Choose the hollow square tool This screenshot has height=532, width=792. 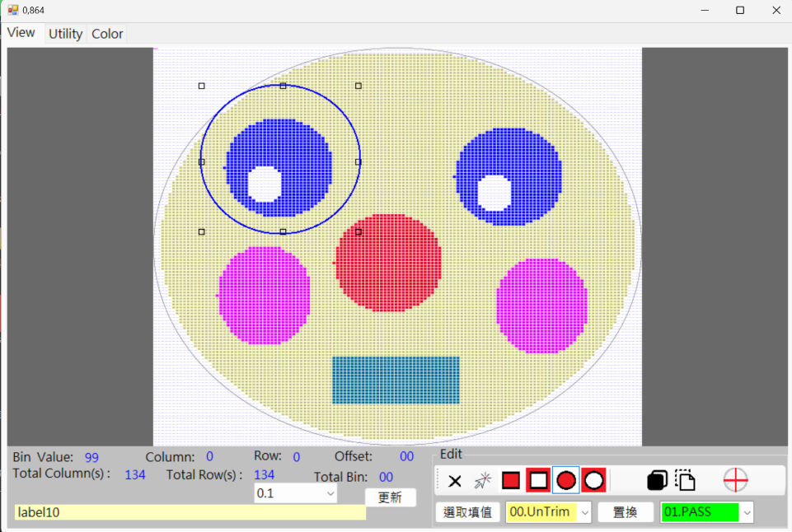point(538,480)
